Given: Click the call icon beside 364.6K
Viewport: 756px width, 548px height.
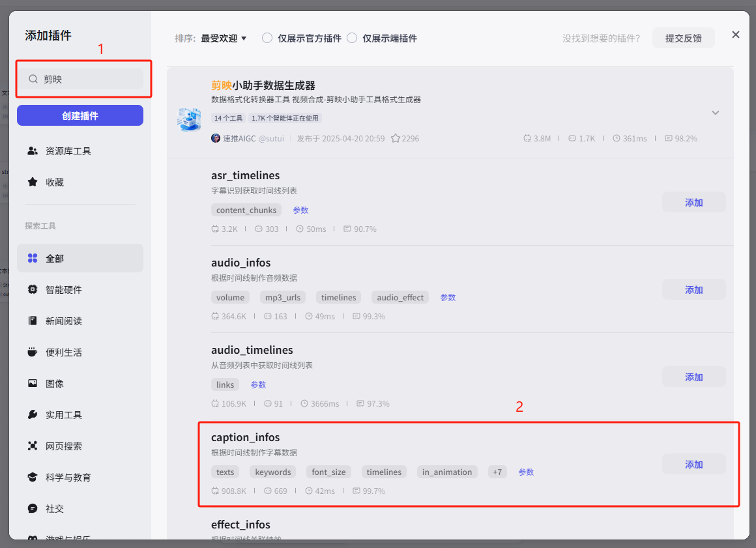Looking at the screenshot, I should [x=215, y=316].
